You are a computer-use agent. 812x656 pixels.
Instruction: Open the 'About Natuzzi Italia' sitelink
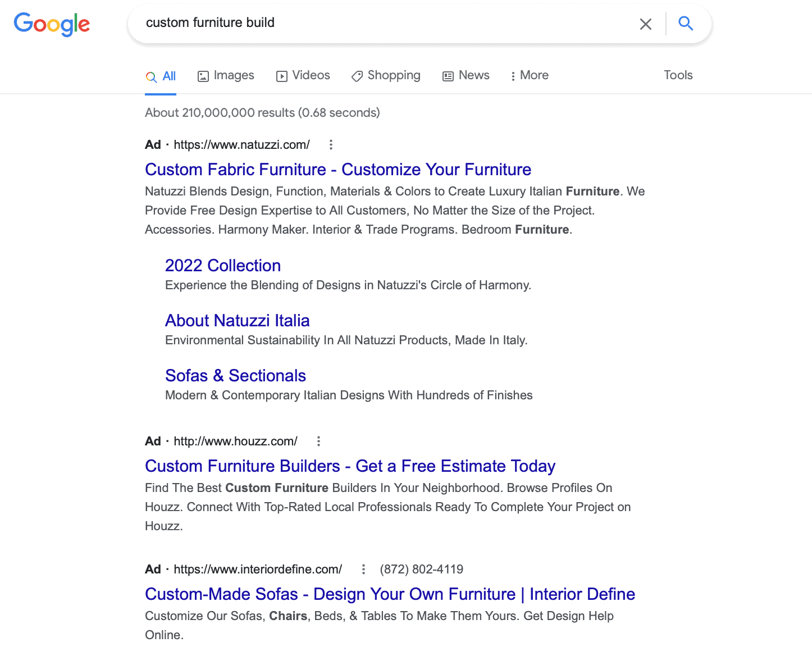coord(238,321)
